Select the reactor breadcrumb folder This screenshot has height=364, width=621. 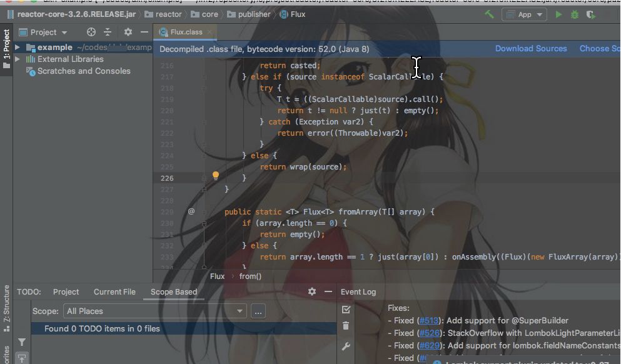click(x=163, y=14)
